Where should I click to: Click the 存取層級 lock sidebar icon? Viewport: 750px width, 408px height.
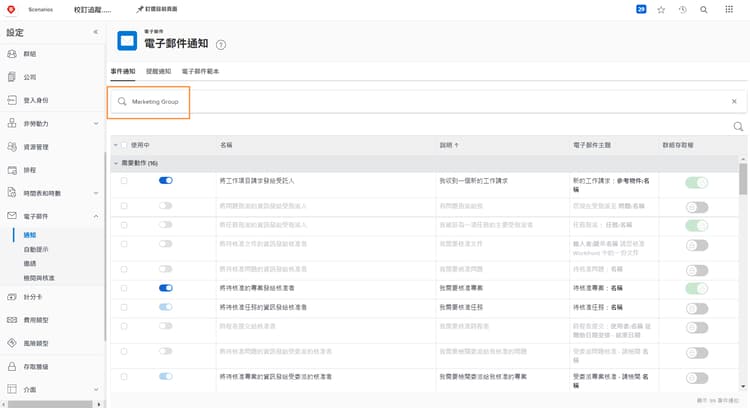coord(12,366)
